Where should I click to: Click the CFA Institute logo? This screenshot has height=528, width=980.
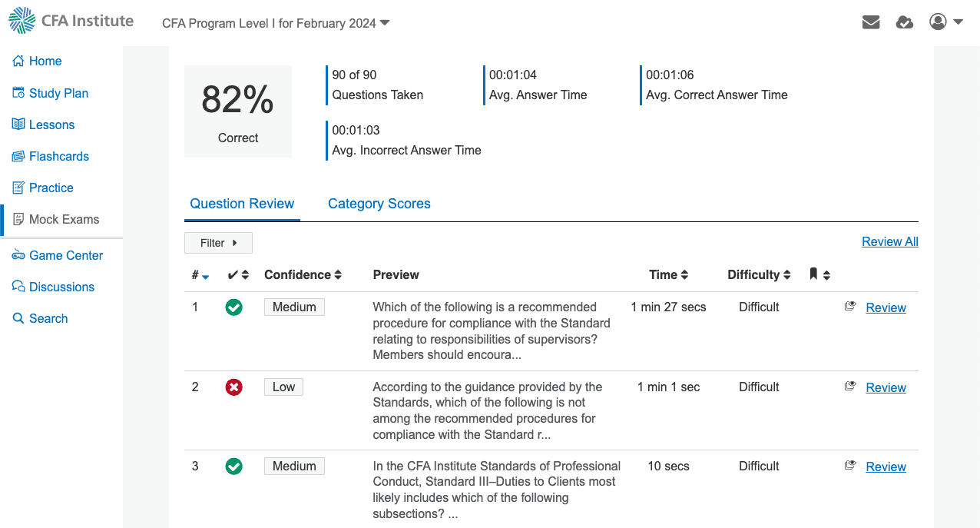point(71,21)
